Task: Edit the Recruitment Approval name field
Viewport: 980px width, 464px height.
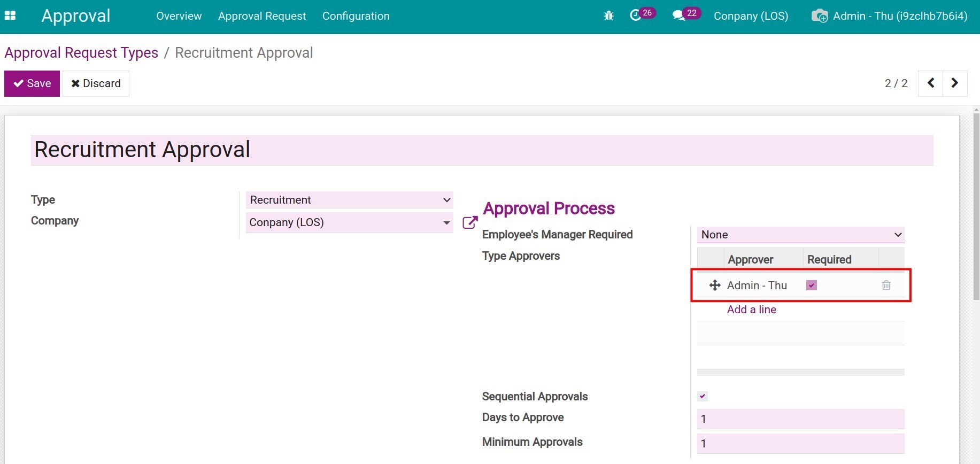Action: pos(482,150)
